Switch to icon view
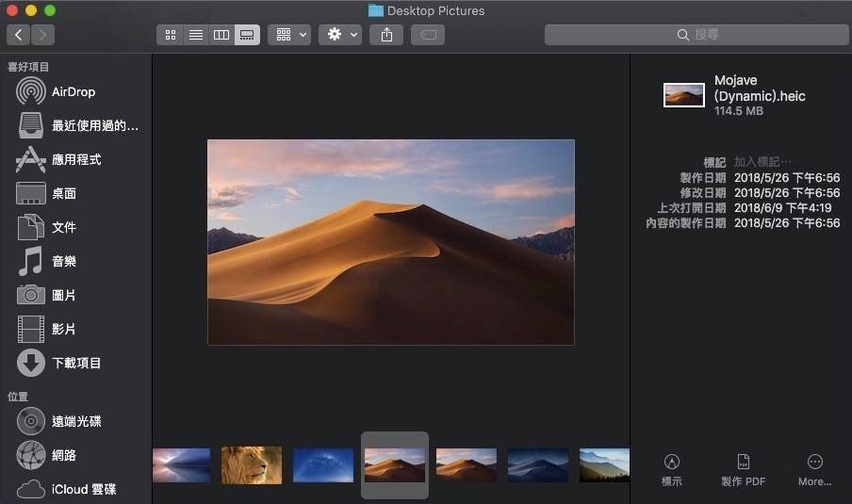Screen dimensions: 852x504 coord(170,35)
